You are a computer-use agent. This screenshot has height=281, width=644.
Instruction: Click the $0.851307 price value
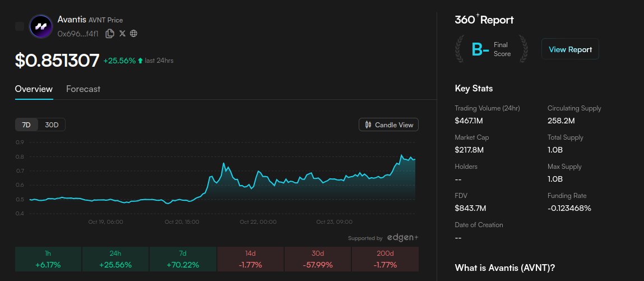pyautogui.click(x=57, y=61)
